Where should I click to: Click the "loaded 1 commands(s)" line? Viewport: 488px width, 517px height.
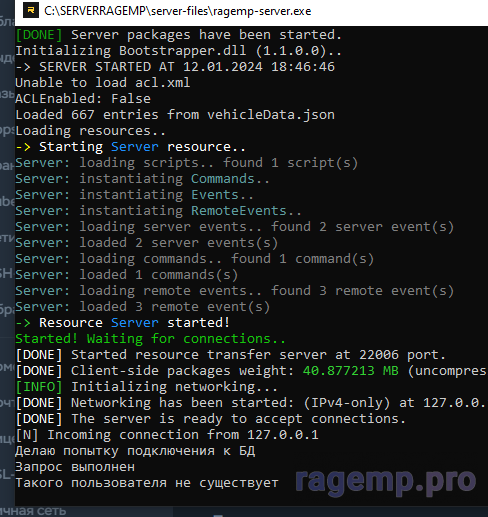(126, 275)
